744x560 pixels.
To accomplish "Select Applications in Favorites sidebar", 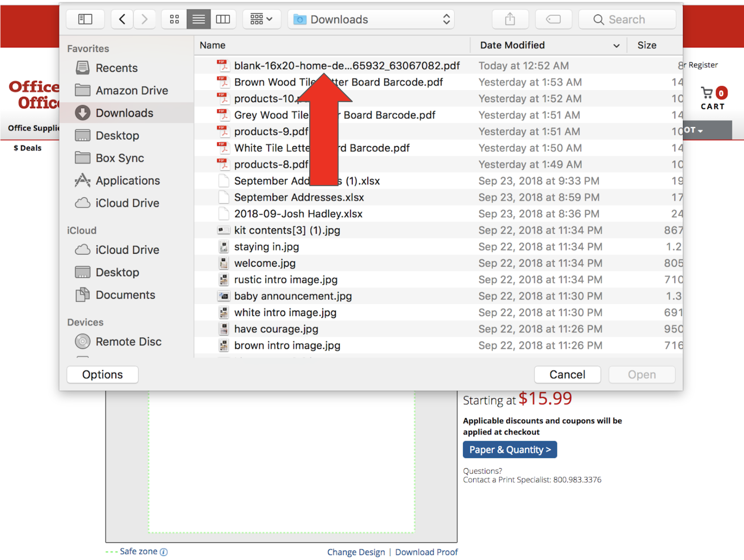I will [x=127, y=180].
